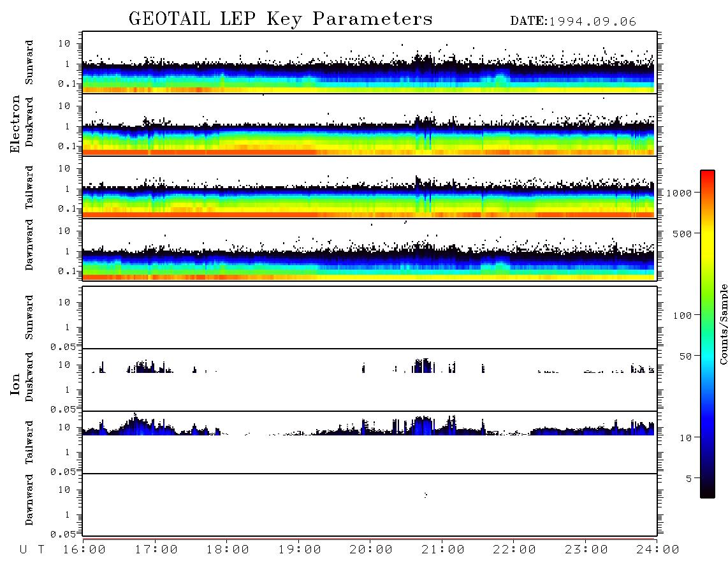Click the colorbar tick label '10'
The image size is (728, 561).
(x=685, y=438)
